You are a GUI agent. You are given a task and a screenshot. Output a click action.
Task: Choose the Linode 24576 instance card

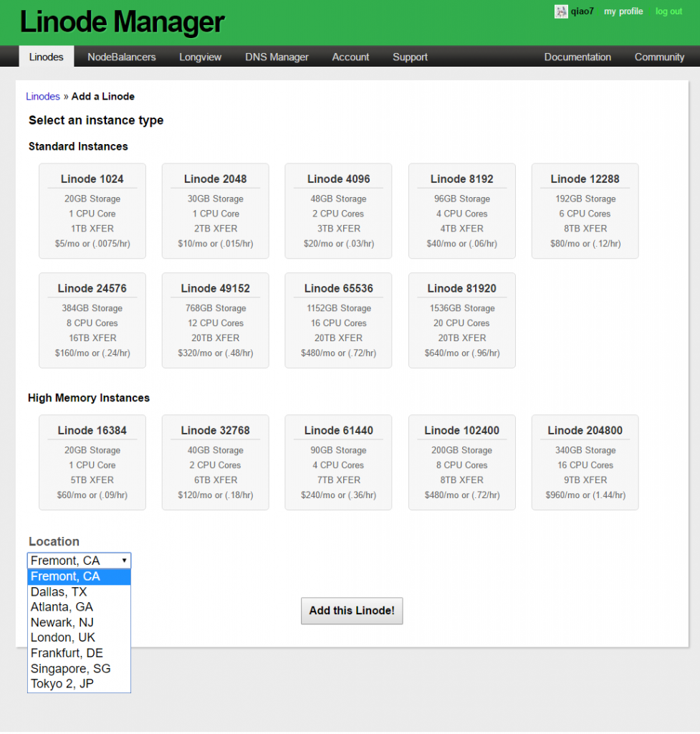pyautogui.click(x=92, y=320)
